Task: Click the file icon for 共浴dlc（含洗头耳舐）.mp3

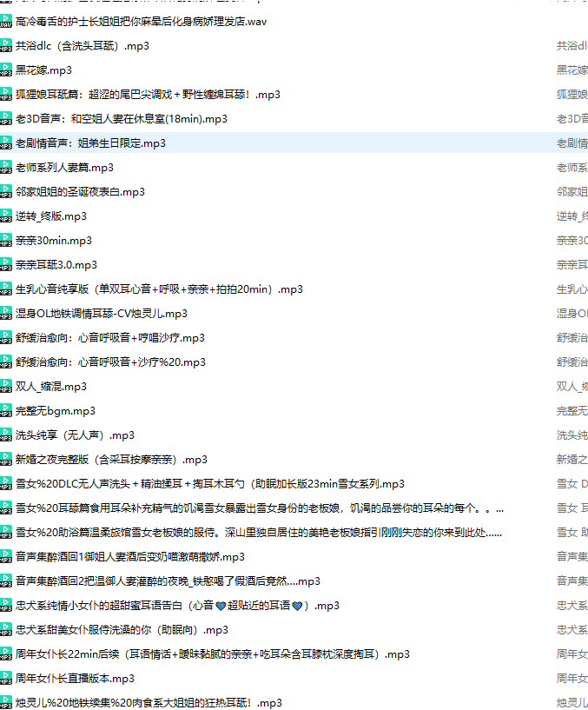Action: tap(6, 46)
